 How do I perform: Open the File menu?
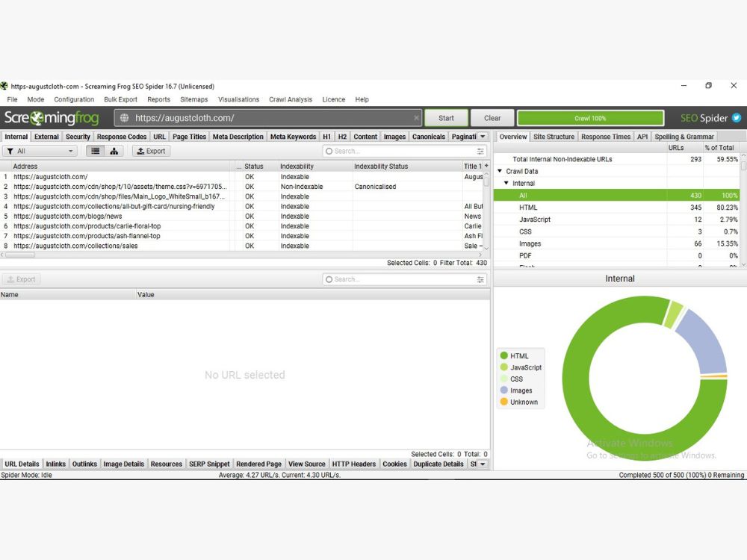click(x=12, y=99)
